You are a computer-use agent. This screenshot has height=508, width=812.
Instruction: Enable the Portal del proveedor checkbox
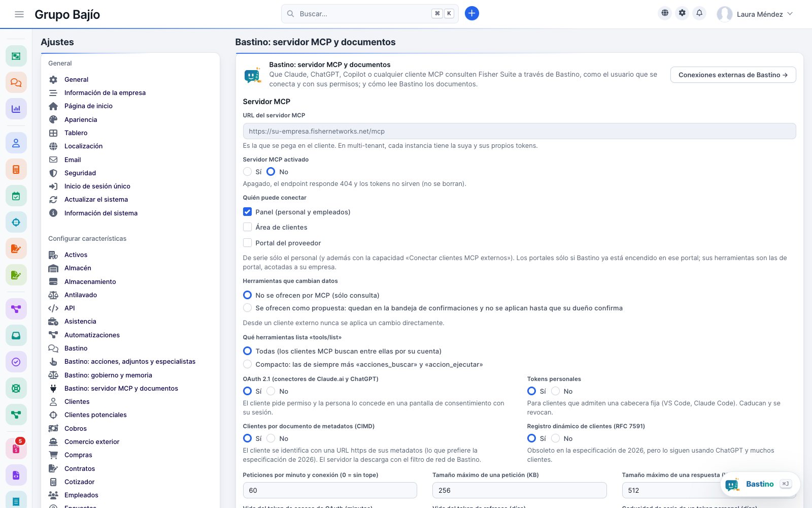[x=247, y=243]
